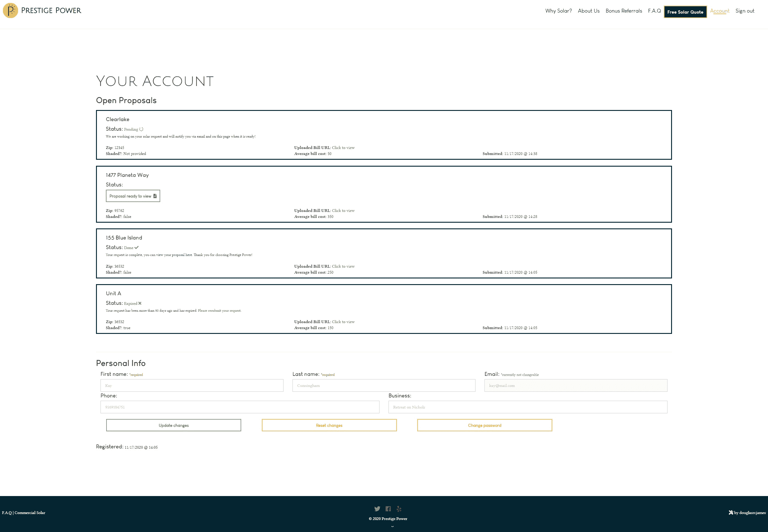The width and height of the screenshot is (768, 532).
Task: View uploaded bill for Unit A
Action: click(x=343, y=322)
